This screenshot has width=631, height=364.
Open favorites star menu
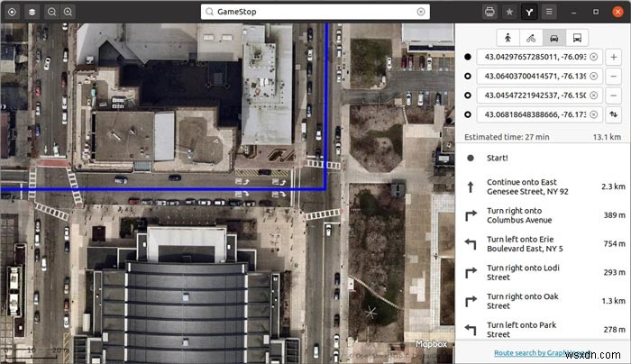tap(509, 12)
